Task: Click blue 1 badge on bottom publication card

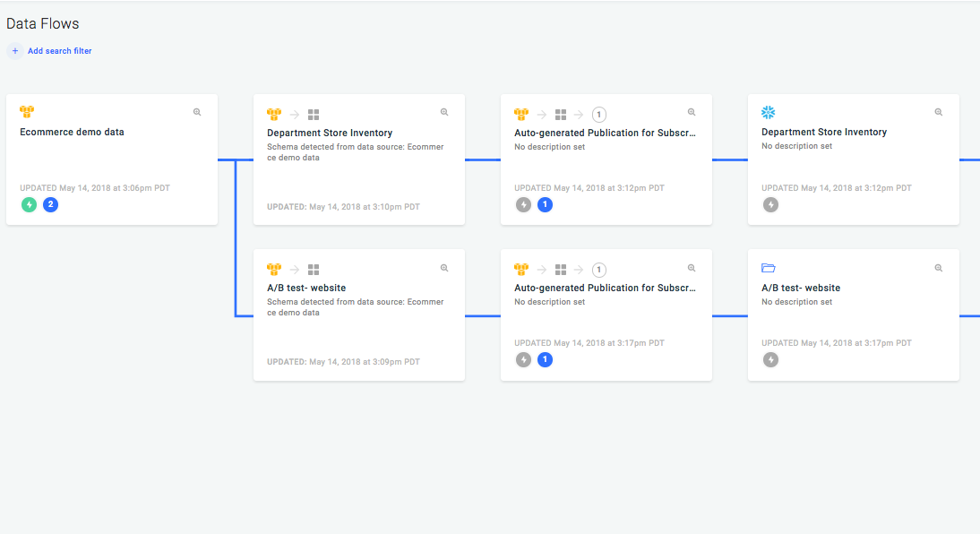Action: [545, 359]
